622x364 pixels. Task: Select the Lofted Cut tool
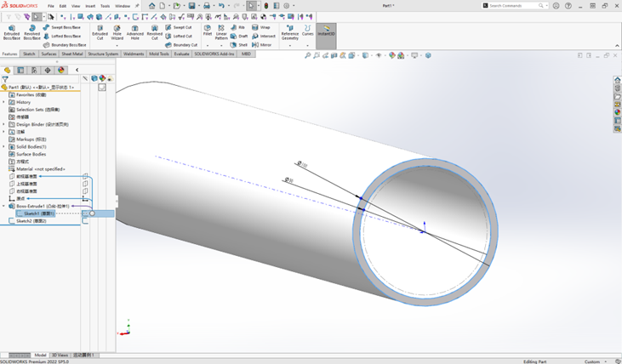179,36
